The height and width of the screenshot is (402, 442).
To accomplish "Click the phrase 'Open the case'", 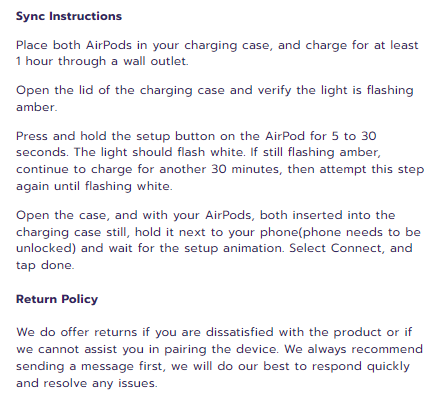I will click(62, 215).
